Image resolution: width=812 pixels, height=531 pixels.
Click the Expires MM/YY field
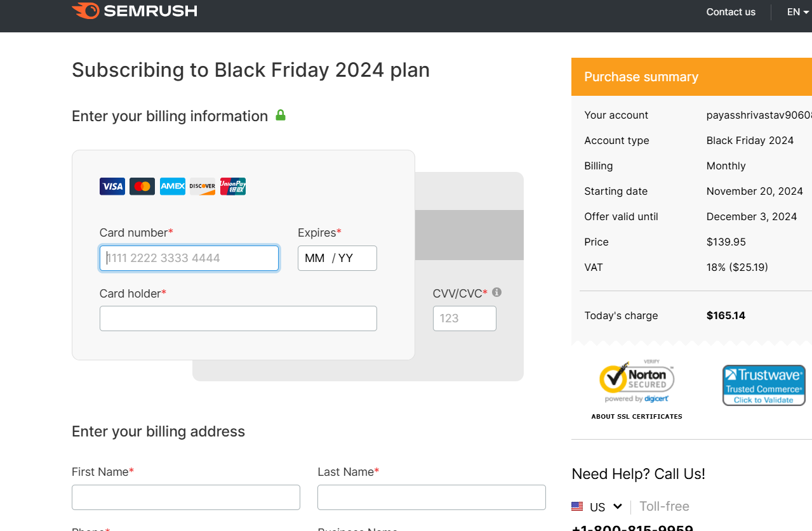pos(337,258)
